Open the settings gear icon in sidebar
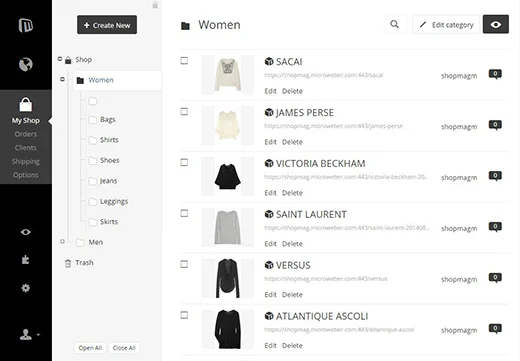The image size is (520, 361). (26, 288)
